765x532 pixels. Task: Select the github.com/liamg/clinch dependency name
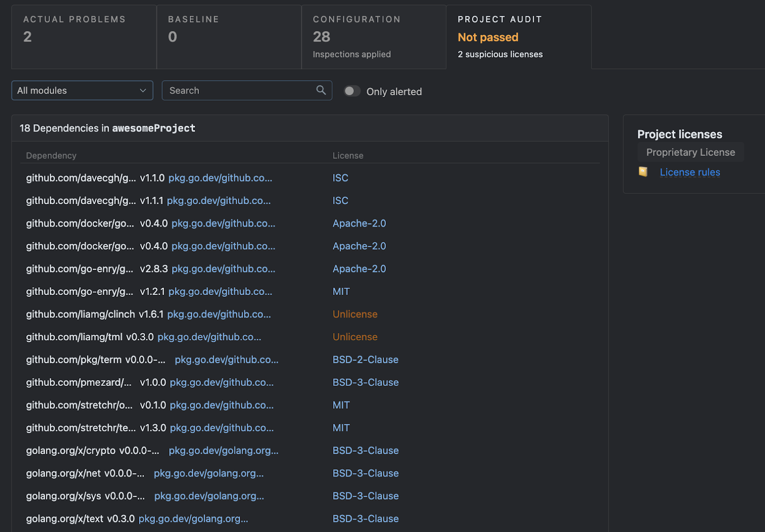pyautogui.click(x=80, y=314)
